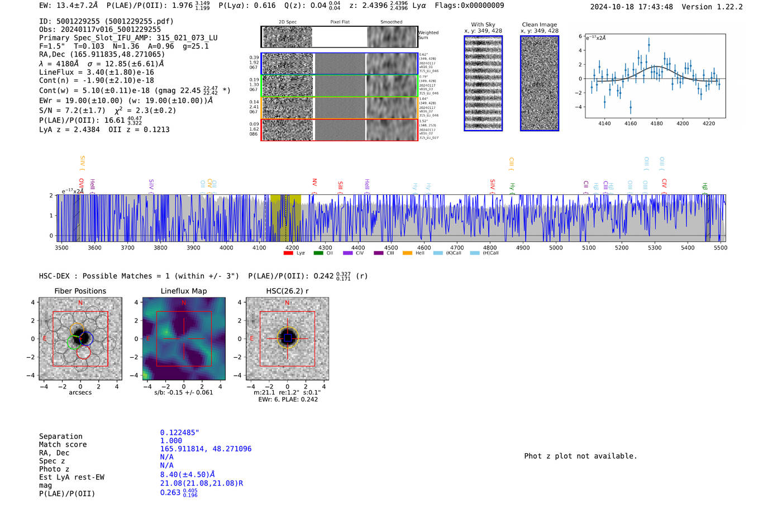Open the Fiber Positions image
The height and width of the screenshot is (532, 782).
click(80, 338)
